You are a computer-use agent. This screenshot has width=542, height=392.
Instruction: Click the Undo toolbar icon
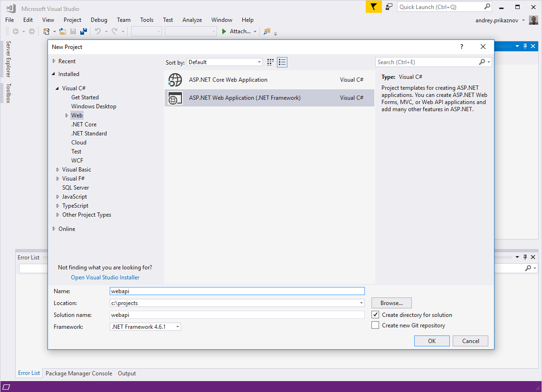[x=98, y=31]
